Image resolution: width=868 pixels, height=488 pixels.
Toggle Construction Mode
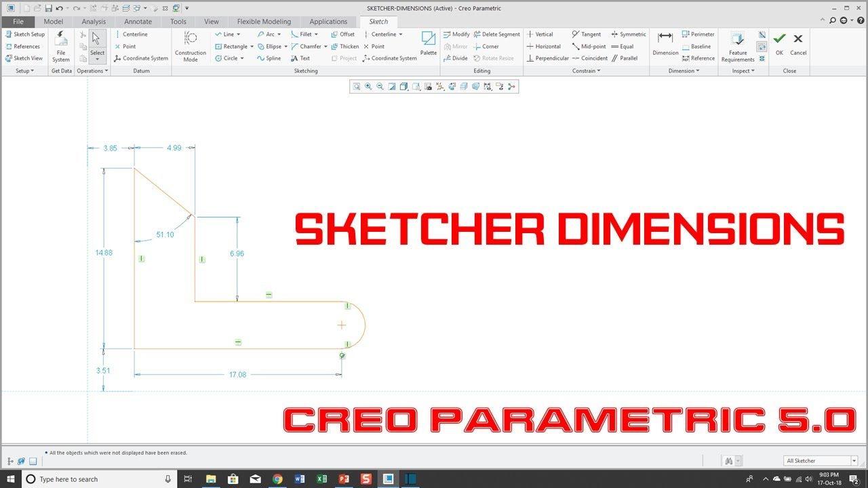coord(191,46)
